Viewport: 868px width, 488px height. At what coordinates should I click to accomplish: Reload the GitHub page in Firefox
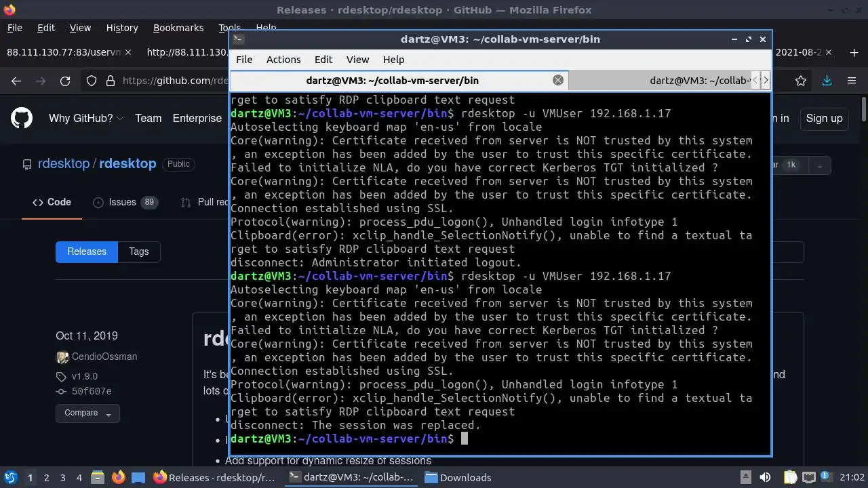tap(65, 81)
